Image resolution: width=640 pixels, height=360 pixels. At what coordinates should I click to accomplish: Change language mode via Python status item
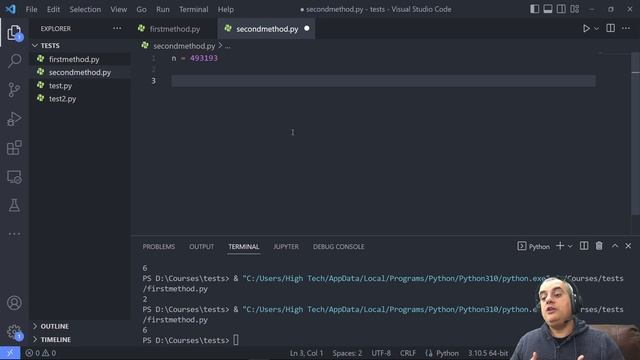[447, 353]
